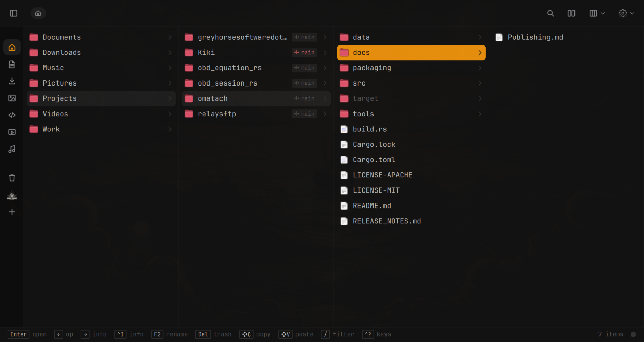644x342 pixels.
Task: Expand the obd_session_rs chevron
Action: point(325,83)
